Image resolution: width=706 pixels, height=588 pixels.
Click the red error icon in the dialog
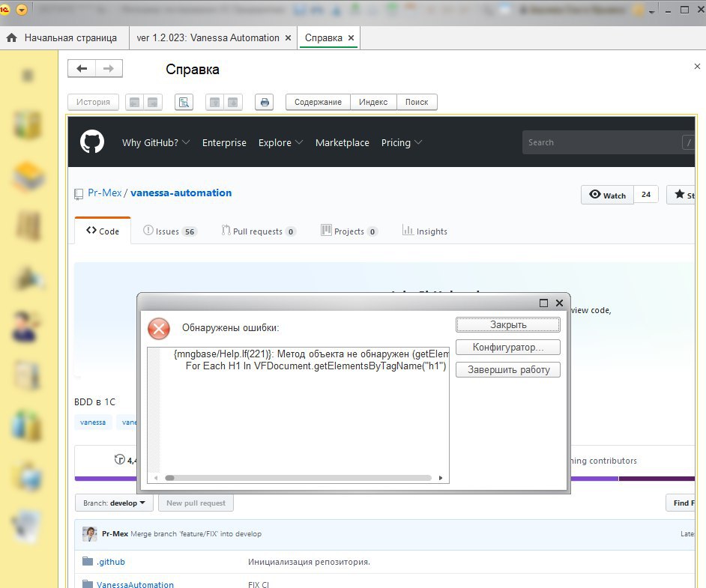click(x=158, y=328)
